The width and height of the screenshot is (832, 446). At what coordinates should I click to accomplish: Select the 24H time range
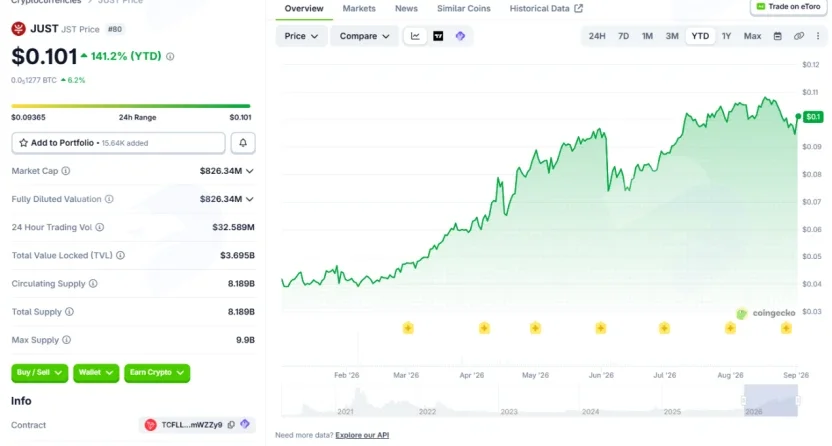point(597,36)
